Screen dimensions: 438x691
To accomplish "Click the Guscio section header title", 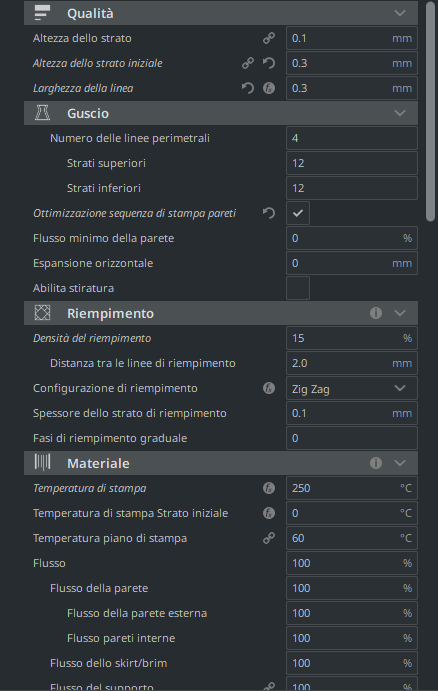I will tap(88, 114).
